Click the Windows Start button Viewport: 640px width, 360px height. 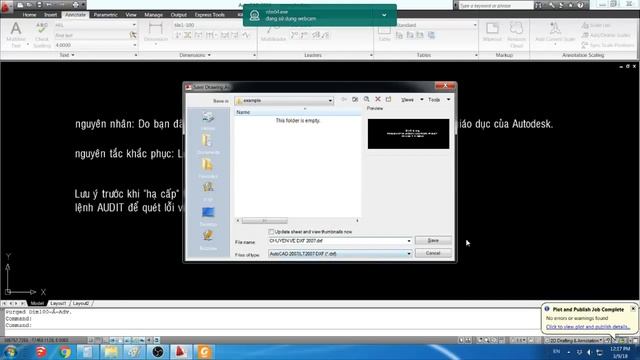click(x=10, y=352)
